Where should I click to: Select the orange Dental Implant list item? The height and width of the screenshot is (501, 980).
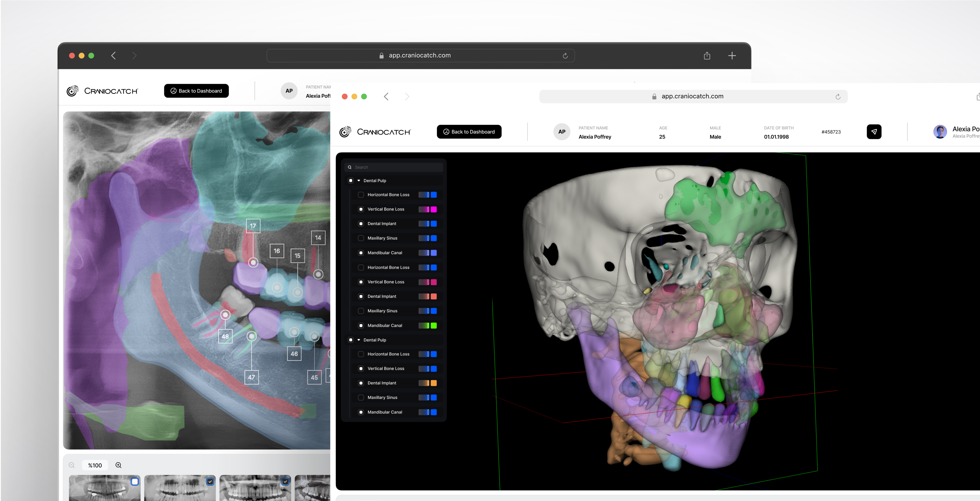(382, 383)
